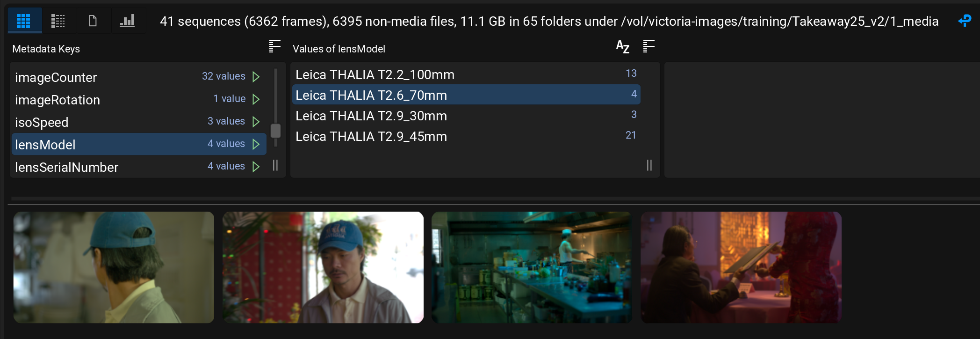Click the Metadata Keys column resize handle
The image size is (980, 339).
point(275,165)
